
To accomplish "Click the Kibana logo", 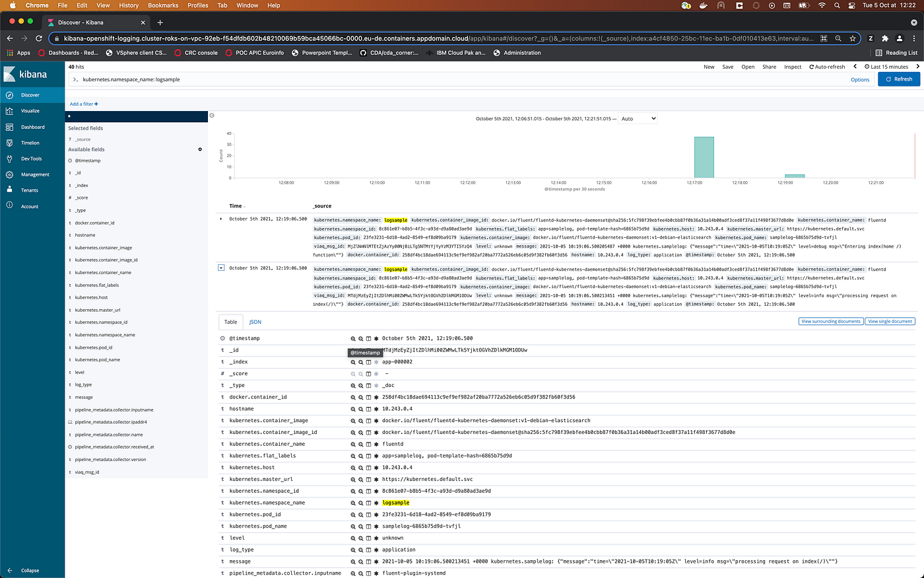I will (x=26, y=74).
